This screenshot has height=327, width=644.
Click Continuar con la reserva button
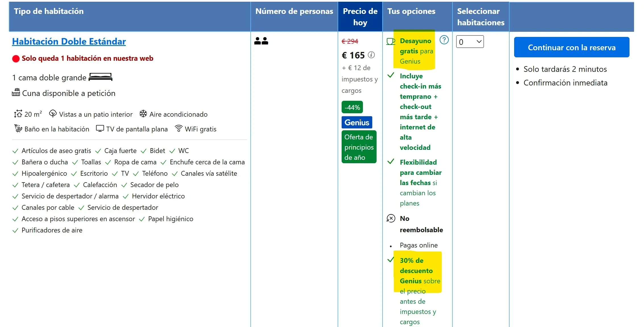(x=572, y=47)
